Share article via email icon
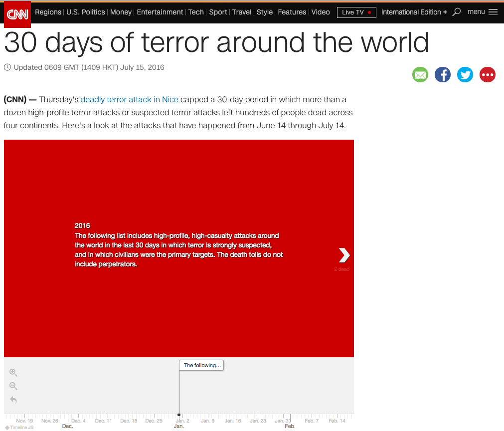The width and height of the screenshot is (504, 431). 420,75
